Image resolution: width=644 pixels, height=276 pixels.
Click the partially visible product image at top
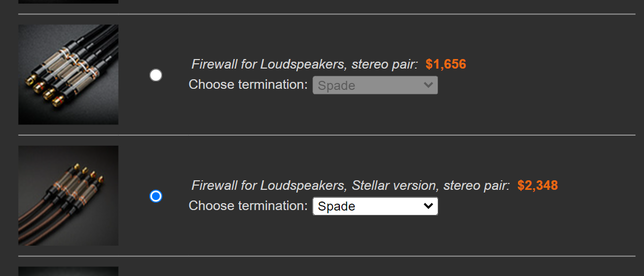point(69,2)
